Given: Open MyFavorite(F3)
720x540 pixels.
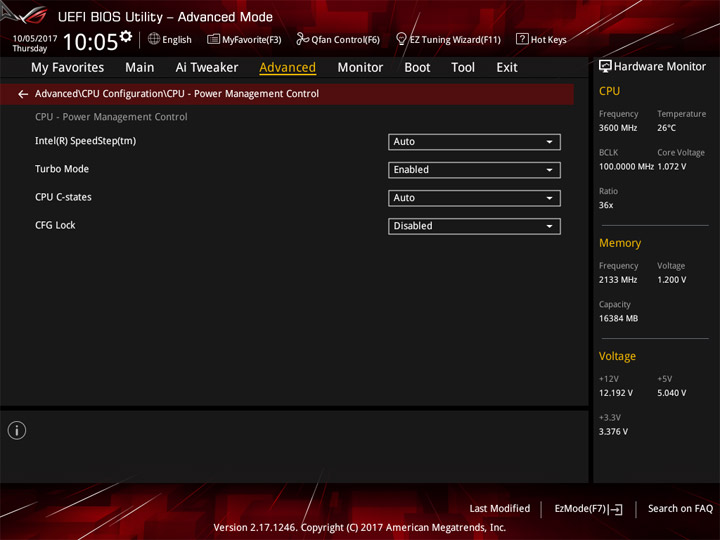Looking at the screenshot, I should 244,39.
